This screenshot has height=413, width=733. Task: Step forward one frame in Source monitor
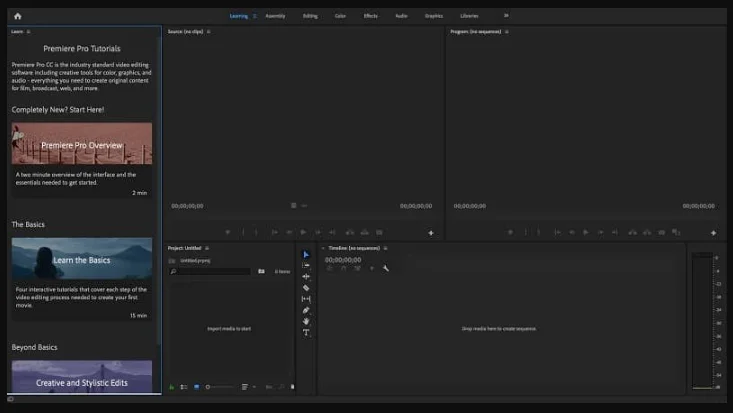(x=318, y=232)
